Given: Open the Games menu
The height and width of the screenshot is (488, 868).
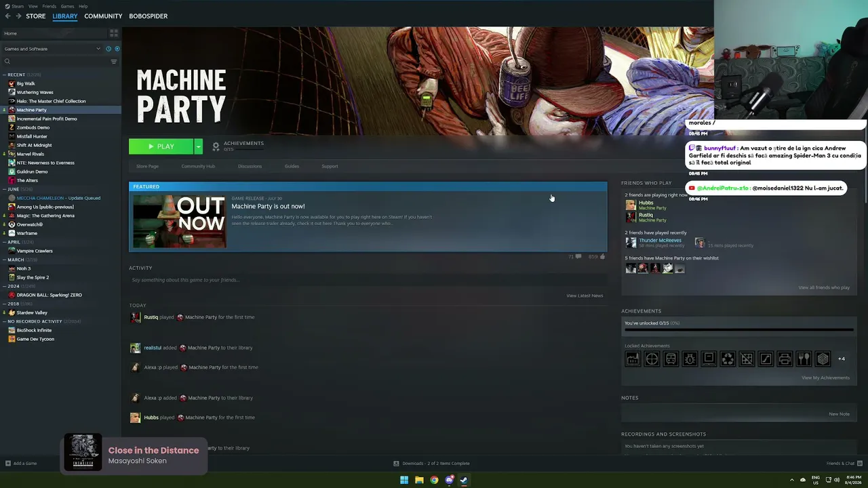Looking at the screenshot, I should pyautogui.click(x=67, y=6).
